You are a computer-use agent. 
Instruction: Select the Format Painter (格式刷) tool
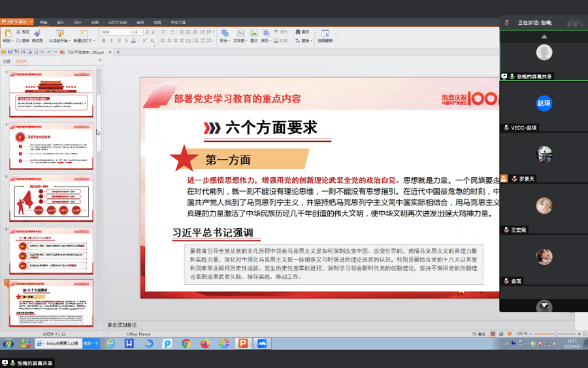click(37, 35)
